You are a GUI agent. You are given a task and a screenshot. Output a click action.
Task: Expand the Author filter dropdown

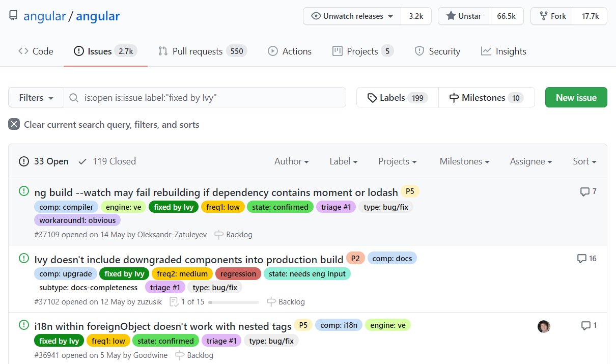coord(292,161)
